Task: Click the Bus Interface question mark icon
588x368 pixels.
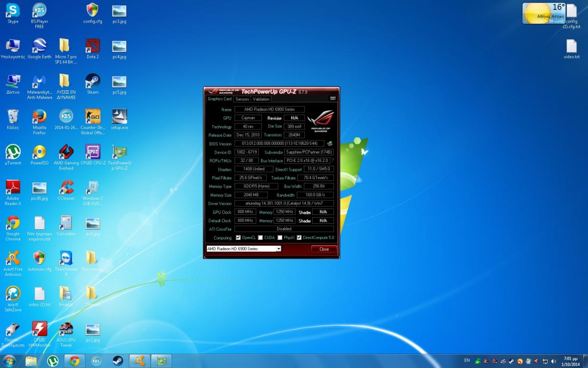Action: pos(333,160)
